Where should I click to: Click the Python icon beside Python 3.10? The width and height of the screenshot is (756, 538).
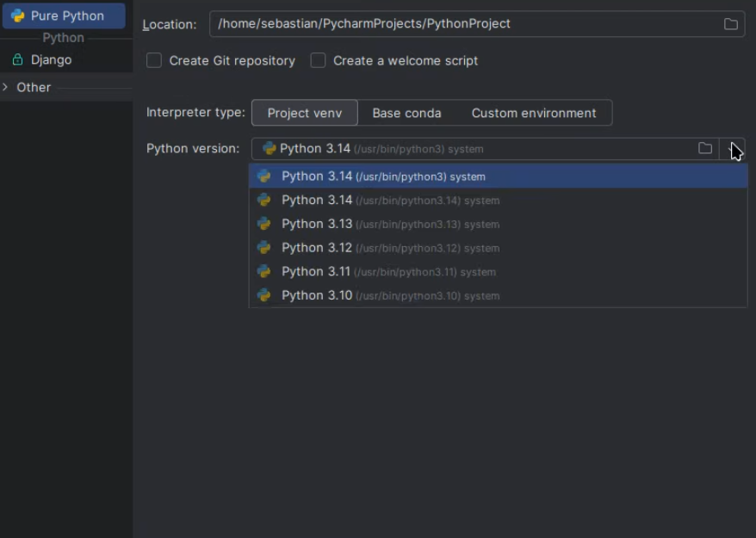(x=263, y=295)
